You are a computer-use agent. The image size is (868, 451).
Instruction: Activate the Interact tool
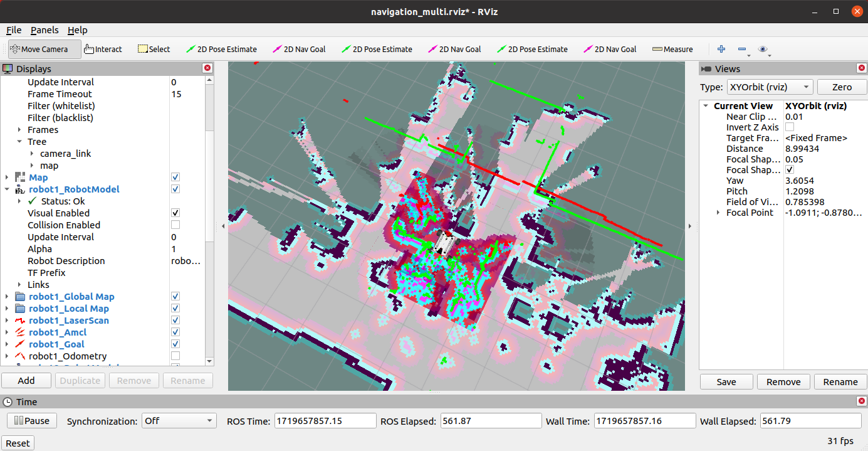tap(103, 49)
